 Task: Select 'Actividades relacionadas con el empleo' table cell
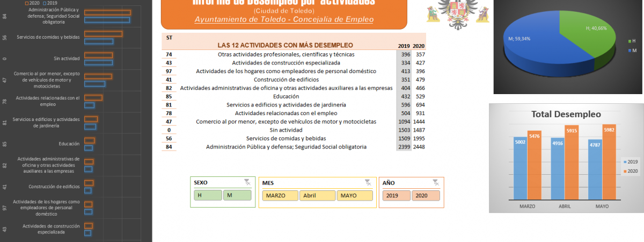[286, 113]
